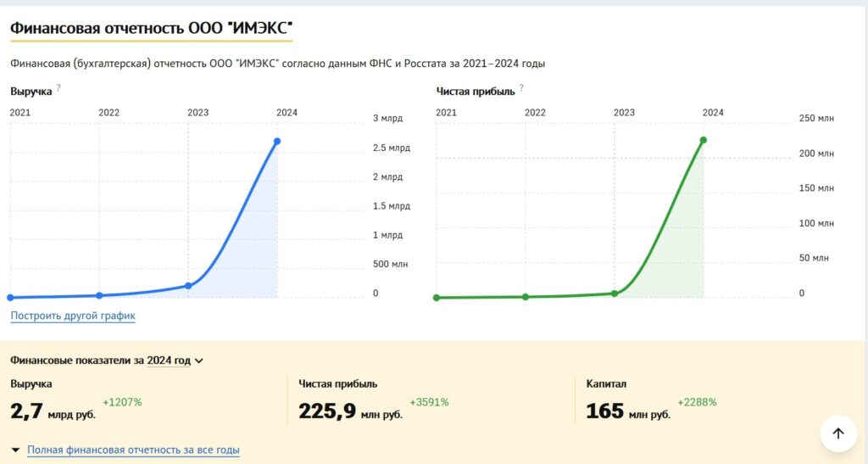Screen dimensions: 868x464
Task: Click the 250 млн axis label
Action: point(816,119)
